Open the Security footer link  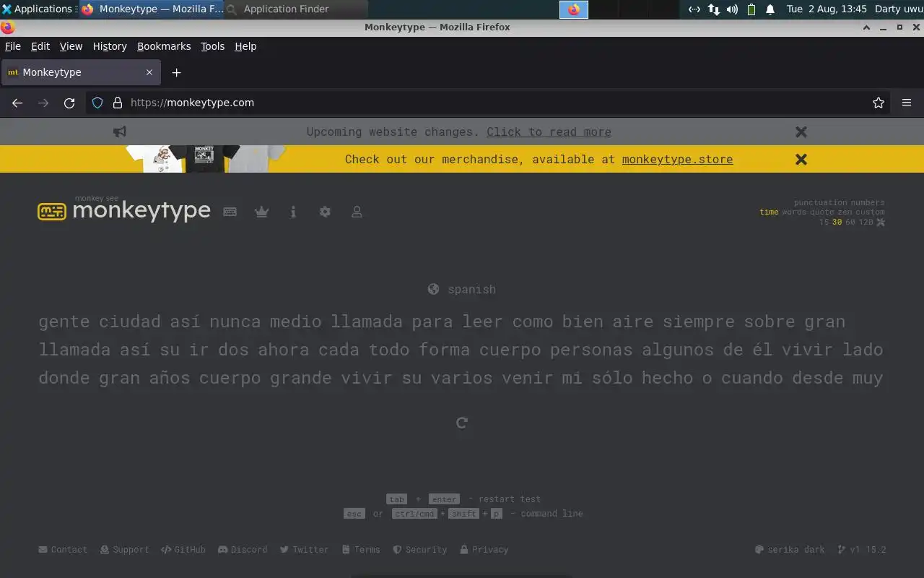419,550
